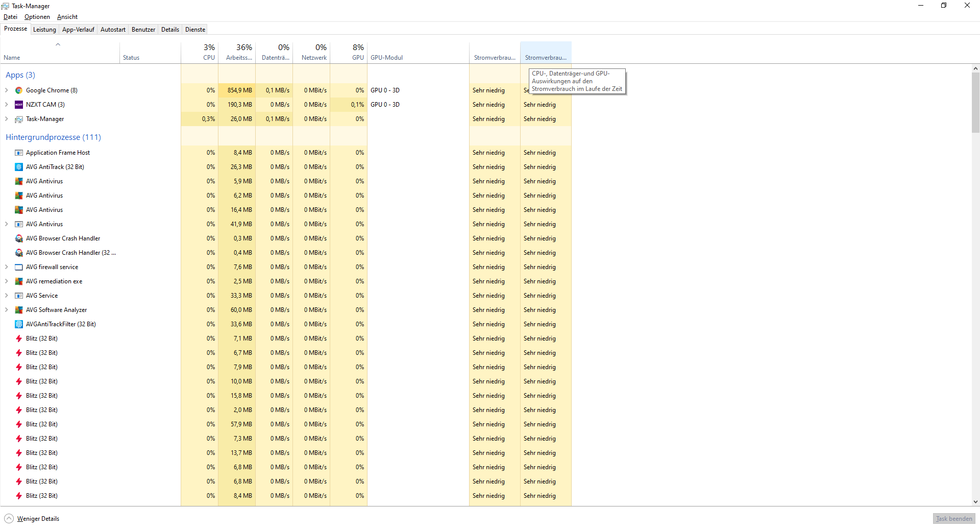Sort by the GPU-Modul column header
Screen dimensions: 980x531
tap(419, 53)
